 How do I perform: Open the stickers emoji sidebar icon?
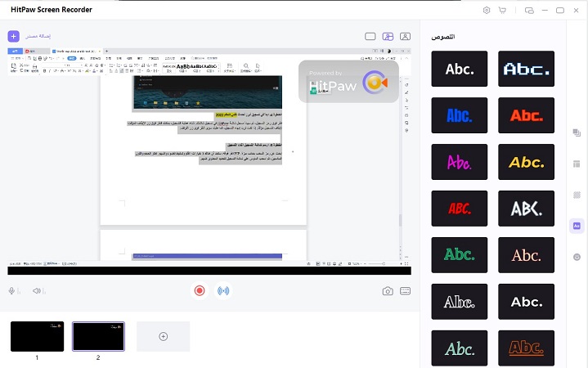click(x=577, y=257)
